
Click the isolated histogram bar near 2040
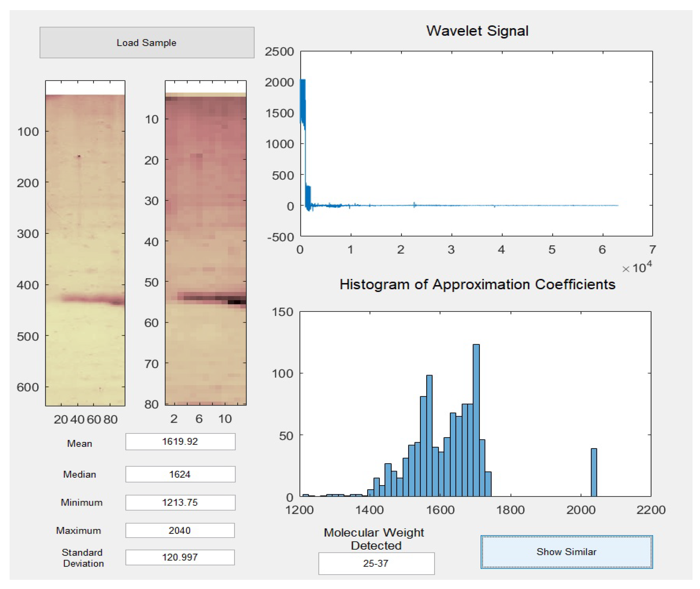tap(594, 472)
